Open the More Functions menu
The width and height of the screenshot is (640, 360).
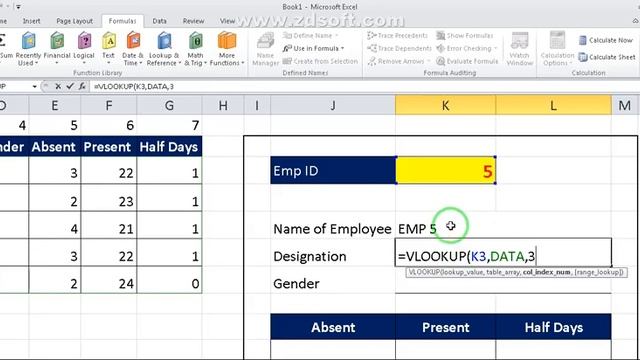tap(227, 49)
